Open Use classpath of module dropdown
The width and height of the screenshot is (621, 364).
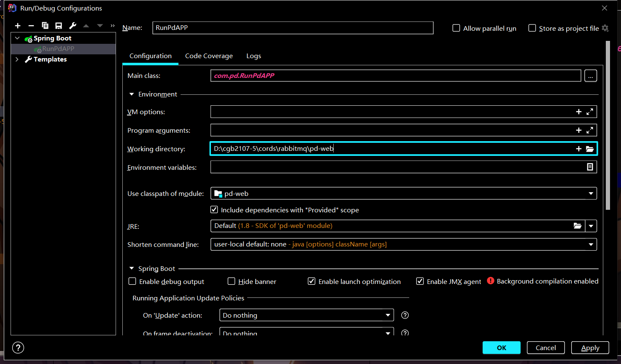[x=591, y=193]
